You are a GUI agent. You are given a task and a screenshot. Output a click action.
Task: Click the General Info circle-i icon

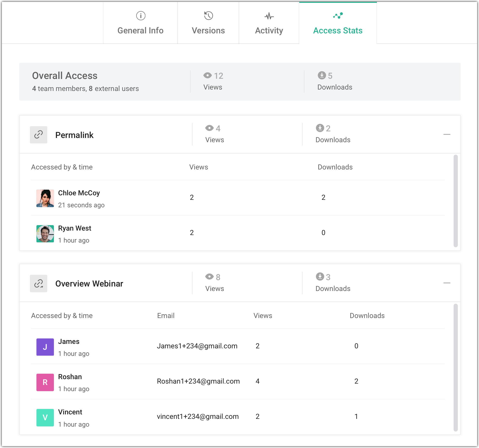pos(141,16)
